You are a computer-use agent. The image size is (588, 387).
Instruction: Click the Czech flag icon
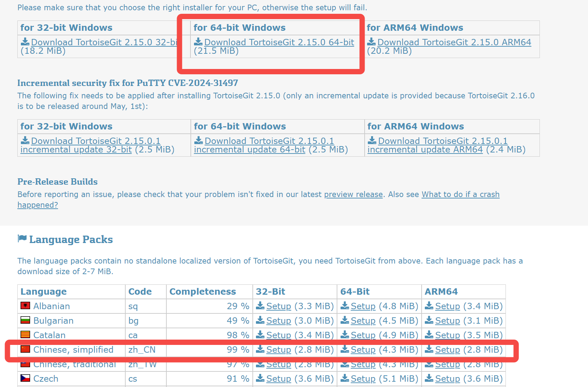[x=25, y=378]
